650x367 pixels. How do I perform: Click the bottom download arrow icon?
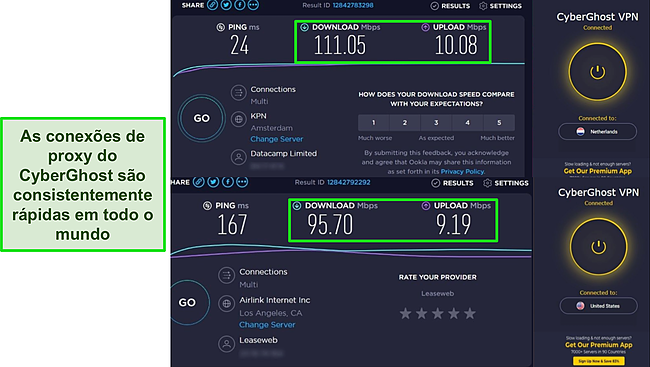tap(297, 206)
